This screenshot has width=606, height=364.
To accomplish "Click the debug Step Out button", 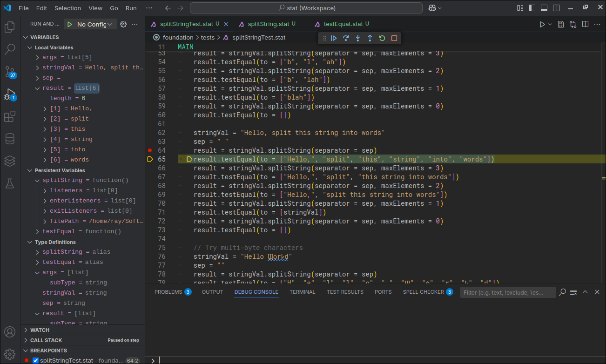I will [x=370, y=38].
